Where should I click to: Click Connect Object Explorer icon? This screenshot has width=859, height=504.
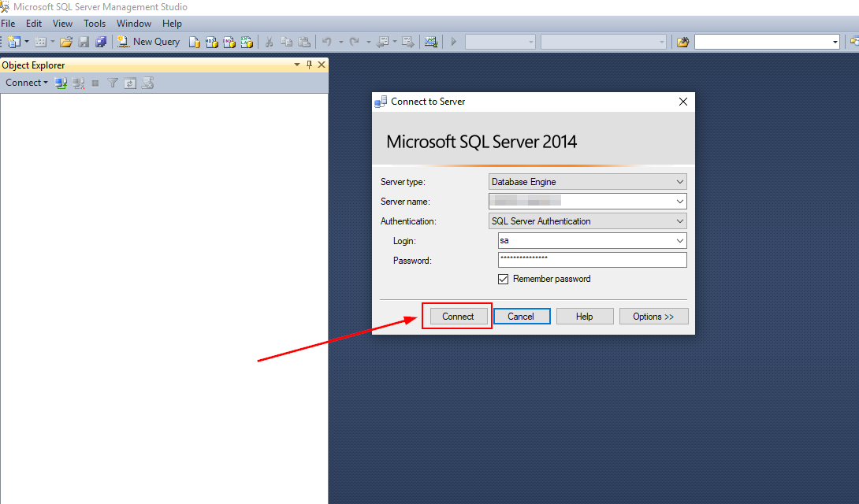tap(61, 83)
